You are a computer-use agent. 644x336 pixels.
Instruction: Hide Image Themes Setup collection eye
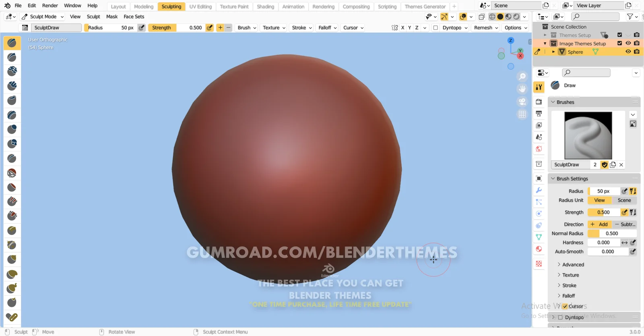pyautogui.click(x=628, y=43)
